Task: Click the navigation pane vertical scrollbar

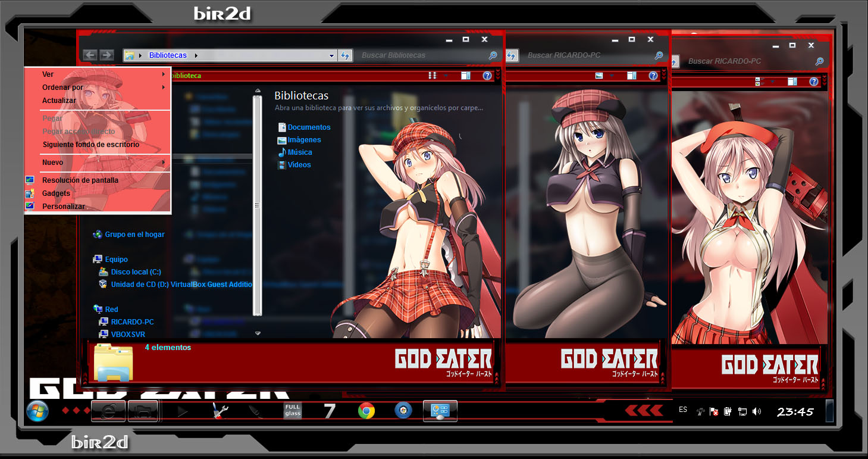Action: click(x=258, y=205)
